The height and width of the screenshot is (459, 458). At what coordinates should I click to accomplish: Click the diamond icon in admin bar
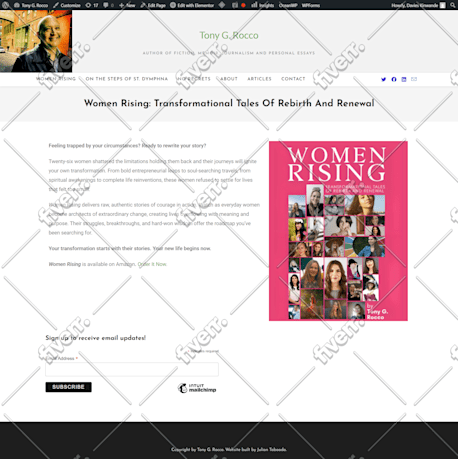(222, 5)
